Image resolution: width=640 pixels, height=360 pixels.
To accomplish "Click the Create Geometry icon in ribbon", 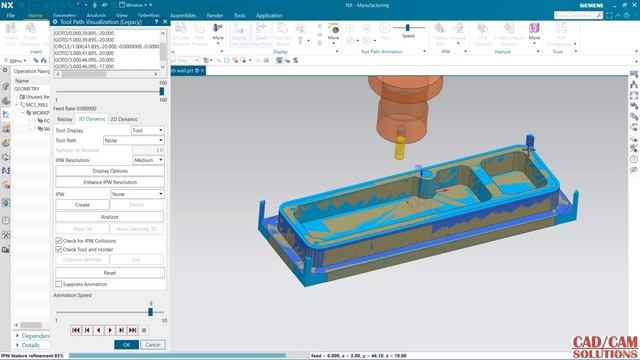I will coord(31,34).
